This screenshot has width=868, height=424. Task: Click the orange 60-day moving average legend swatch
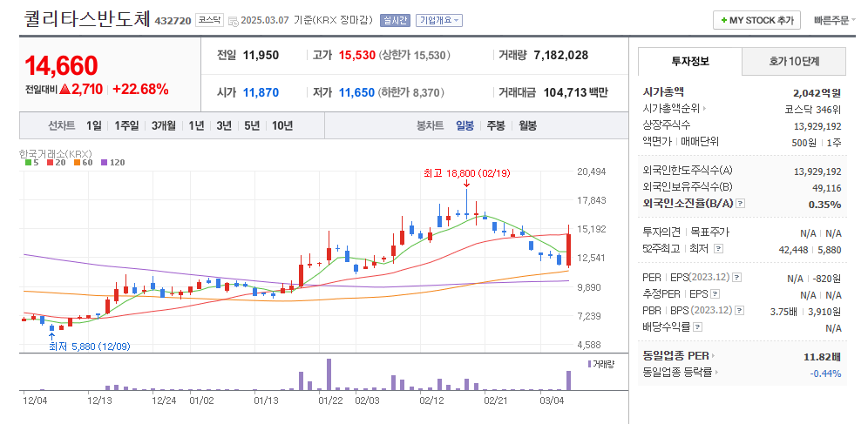[77, 163]
